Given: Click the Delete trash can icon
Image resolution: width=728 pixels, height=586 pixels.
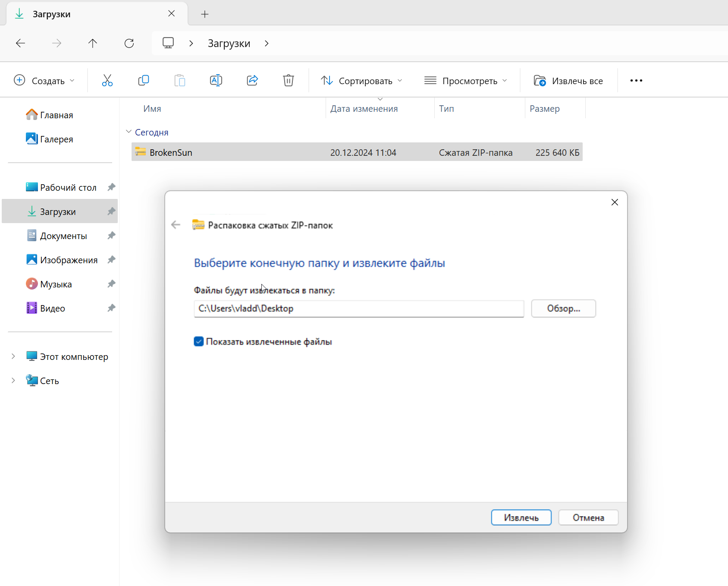Looking at the screenshot, I should point(289,81).
